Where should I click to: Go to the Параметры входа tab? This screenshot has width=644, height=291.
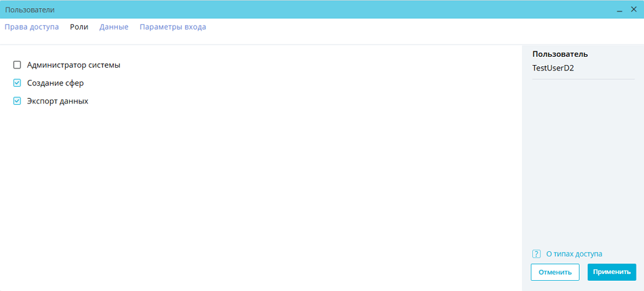(x=173, y=27)
